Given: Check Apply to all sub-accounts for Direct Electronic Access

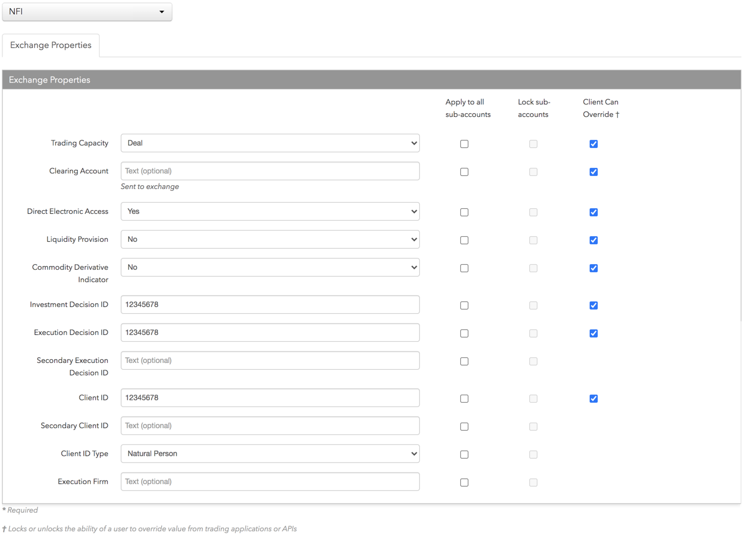Looking at the screenshot, I should point(464,212).
